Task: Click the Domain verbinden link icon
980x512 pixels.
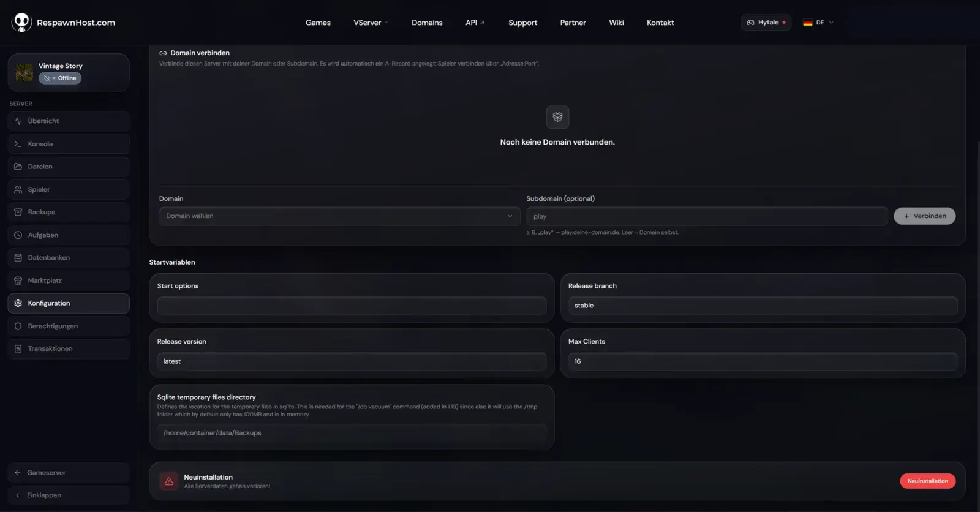Action: tap(163, 53)
